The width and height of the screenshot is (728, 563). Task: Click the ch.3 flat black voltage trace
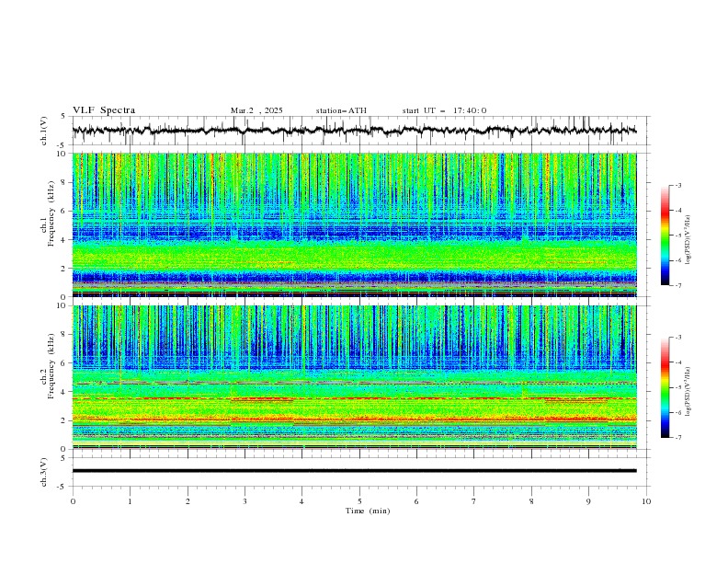(354, 471)
